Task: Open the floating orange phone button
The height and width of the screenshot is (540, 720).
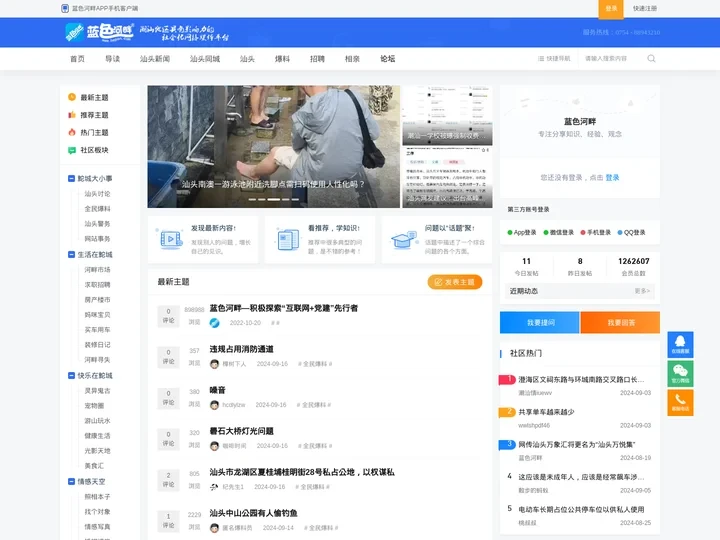Action: 681,403
